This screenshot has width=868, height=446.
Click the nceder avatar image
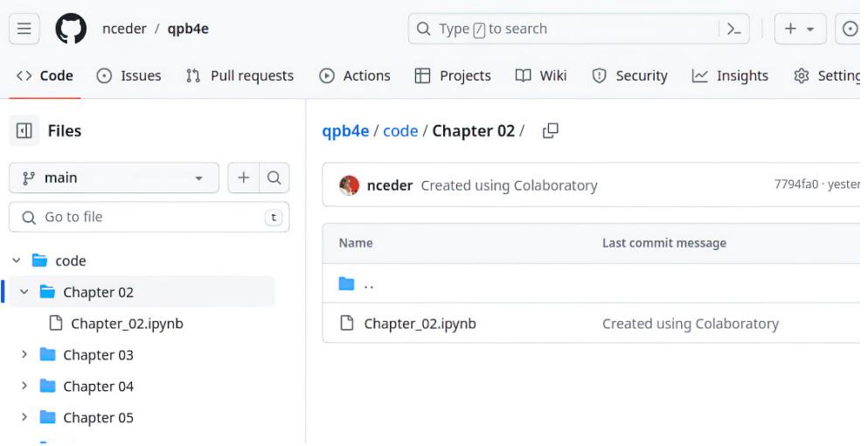349,185
